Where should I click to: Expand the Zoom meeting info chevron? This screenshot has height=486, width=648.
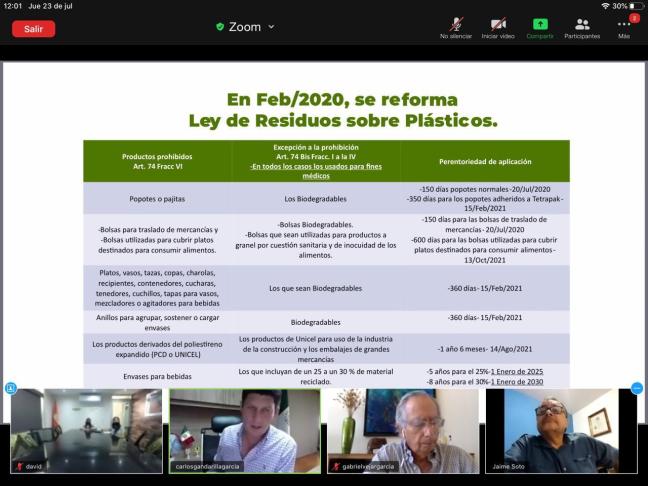click(271, 27)
